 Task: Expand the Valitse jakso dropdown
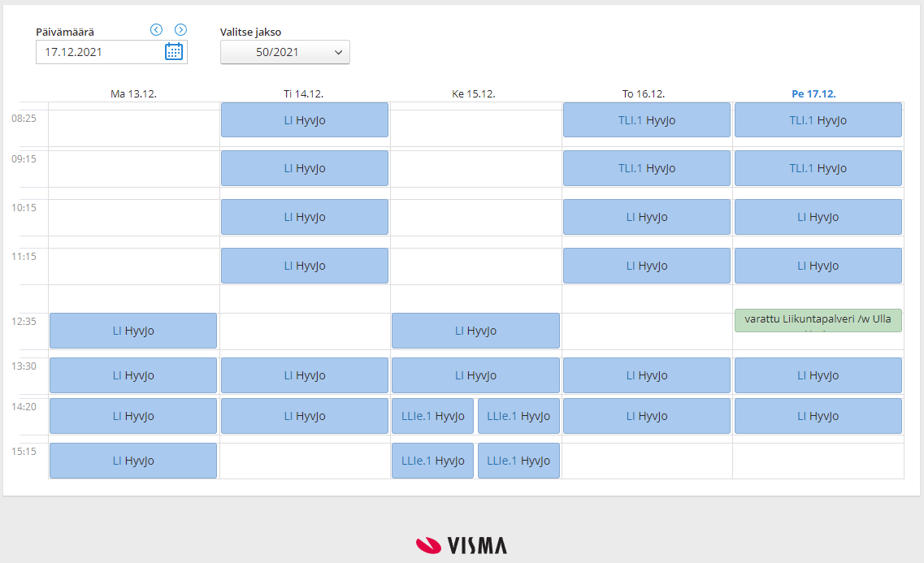(x=284, y=52)
